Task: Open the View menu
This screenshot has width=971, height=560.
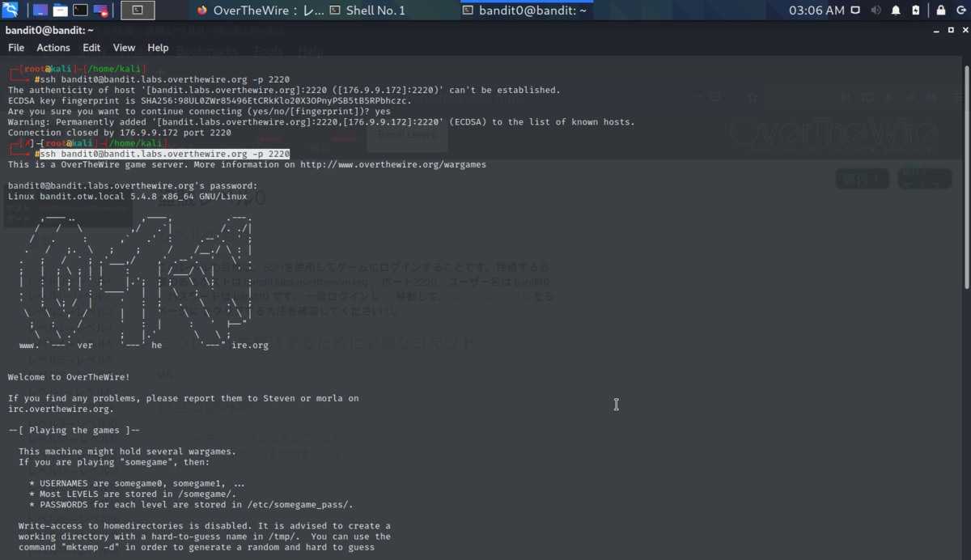Action: click(x=124, y=48)
